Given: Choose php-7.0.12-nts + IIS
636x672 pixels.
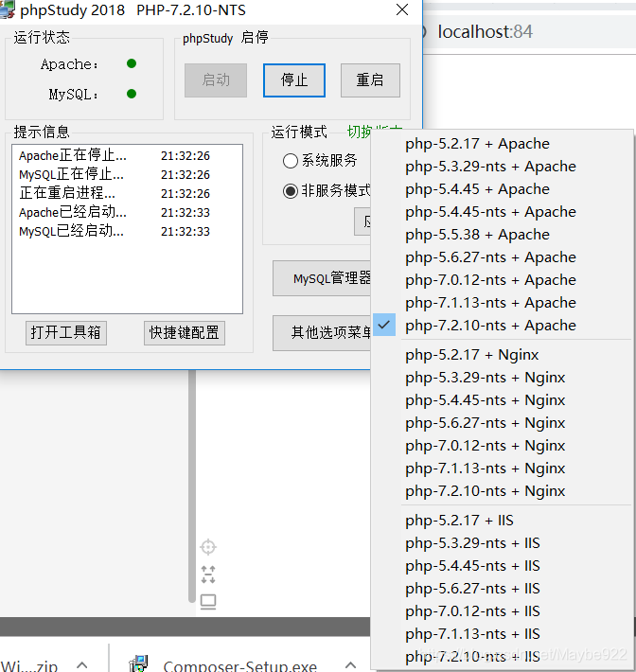Looking at the screenshot, I should (x=503, y=611).
